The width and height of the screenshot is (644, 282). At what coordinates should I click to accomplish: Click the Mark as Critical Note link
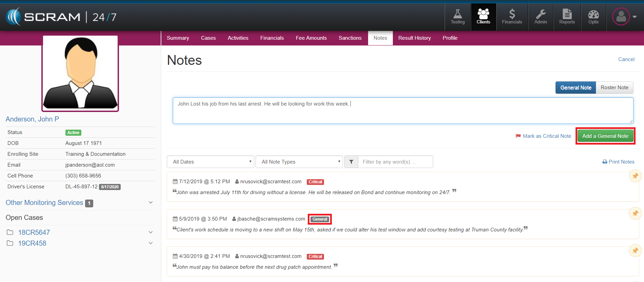click(543, 136)
